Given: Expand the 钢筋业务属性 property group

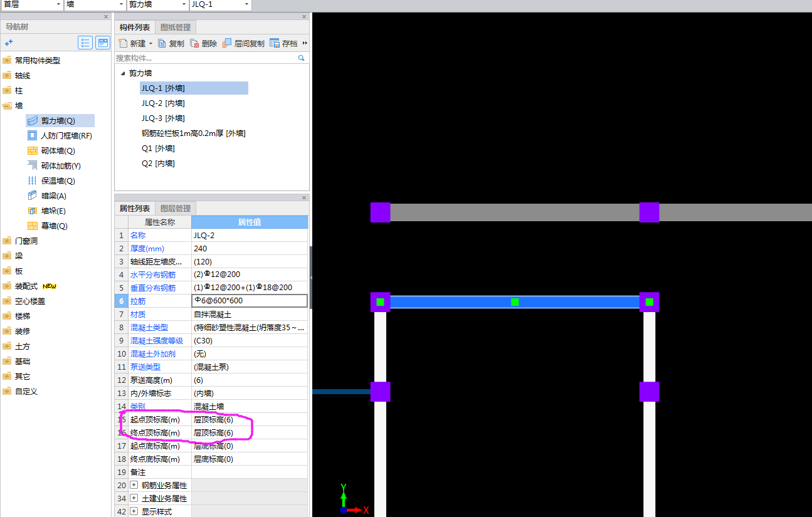Looking at the screenshot, I should click(x=134, y=485).
